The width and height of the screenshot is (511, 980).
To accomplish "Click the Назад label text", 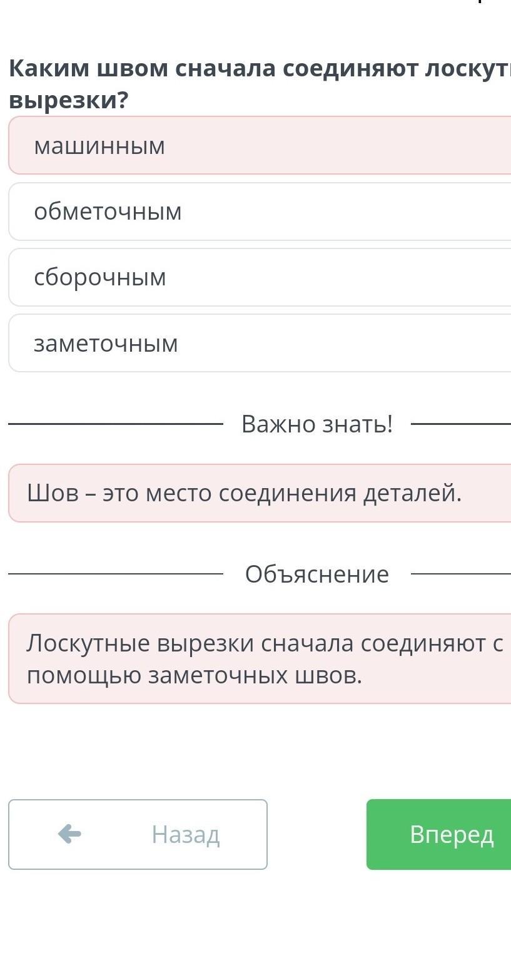I will coord(185,834).
